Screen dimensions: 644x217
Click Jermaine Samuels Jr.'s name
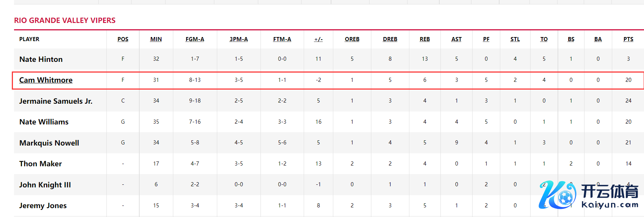tap(56, 101)
